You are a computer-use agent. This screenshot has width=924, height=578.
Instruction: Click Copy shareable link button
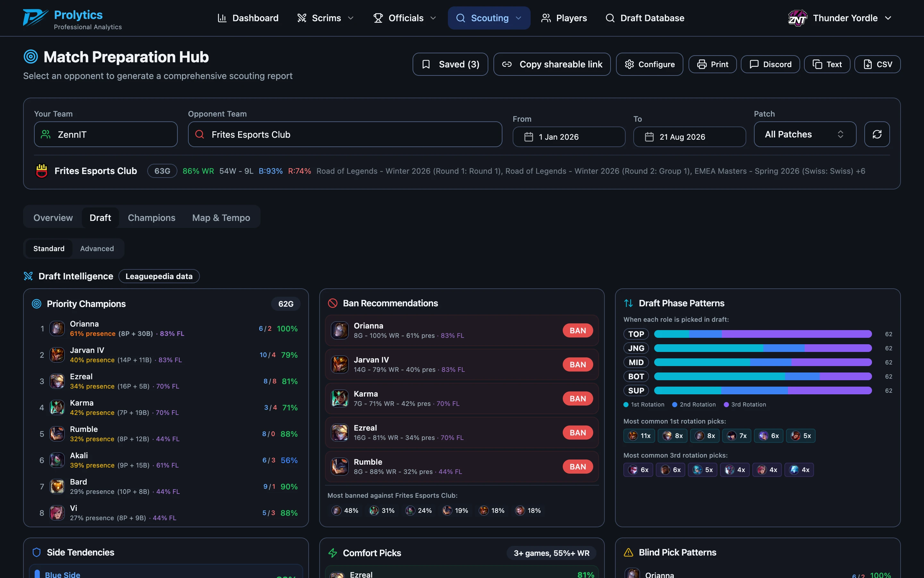point(552,64)
